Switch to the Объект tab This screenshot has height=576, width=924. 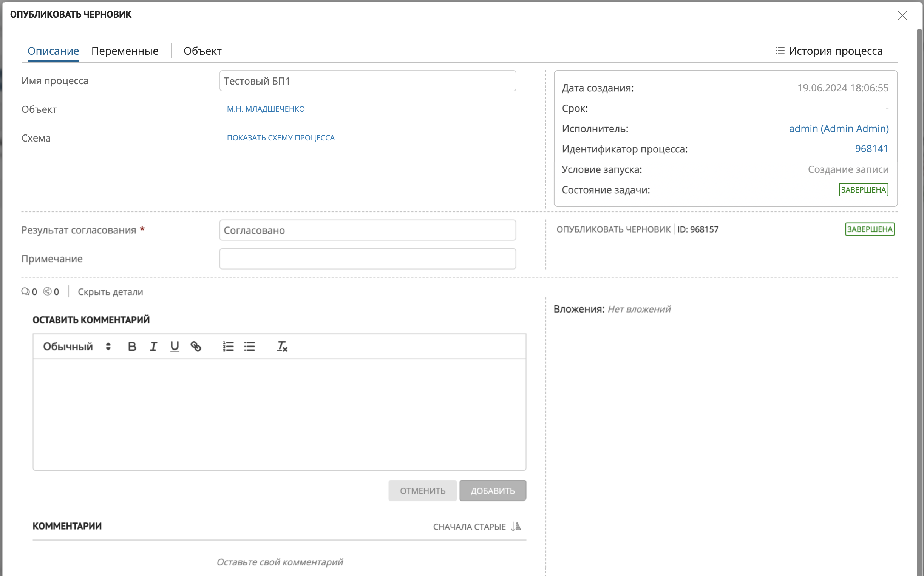coord(202,51)
